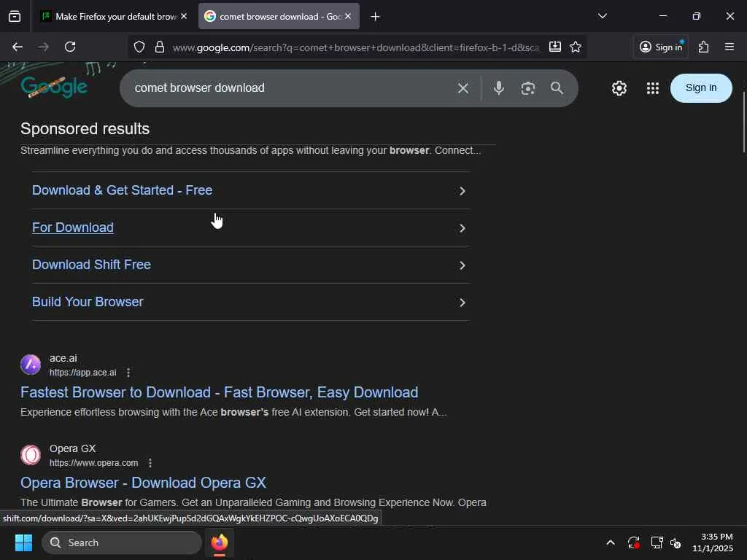Click the Opera GX site favicon
This screenshot has height=560, width=747.
(31, 455)
